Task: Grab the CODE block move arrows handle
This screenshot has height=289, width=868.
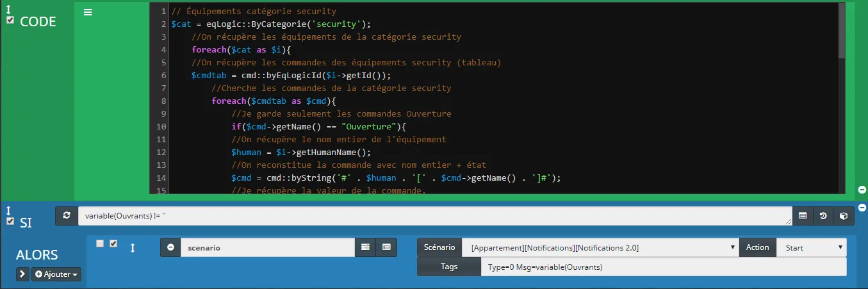Action: pyautogui.click(x=9, y=10)
